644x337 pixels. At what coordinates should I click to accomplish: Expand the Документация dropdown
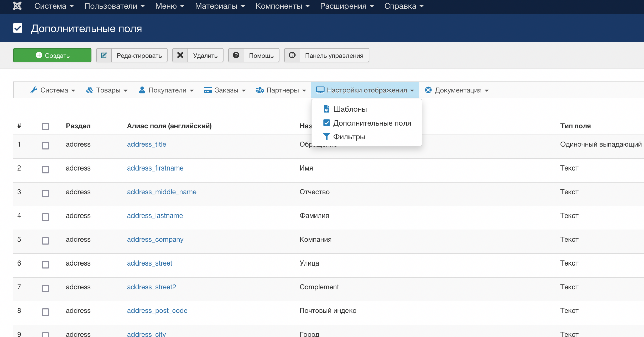click(457, 90)
